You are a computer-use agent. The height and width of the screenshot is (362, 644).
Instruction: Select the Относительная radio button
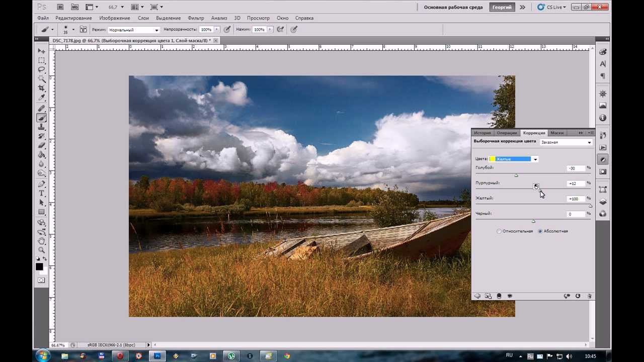[499, 231]
